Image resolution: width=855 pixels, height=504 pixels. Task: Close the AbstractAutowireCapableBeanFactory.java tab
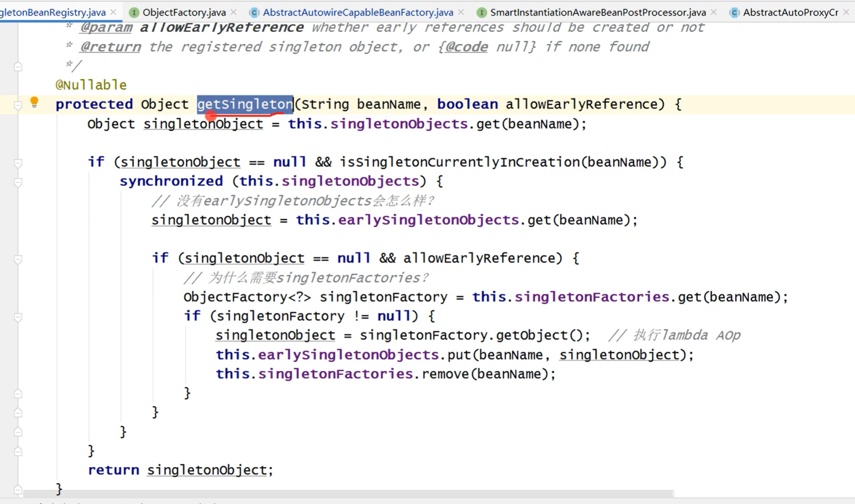tap(460, 12)
